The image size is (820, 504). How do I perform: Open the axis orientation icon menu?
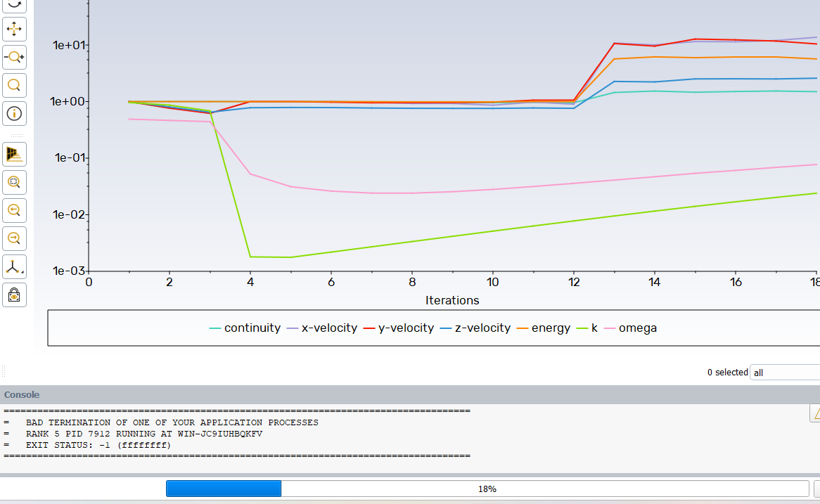coord(14,267)
